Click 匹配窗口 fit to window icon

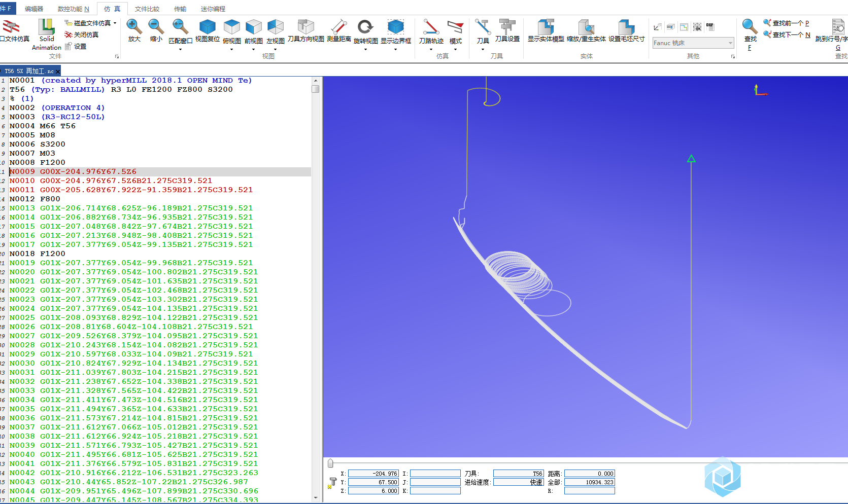180,26
